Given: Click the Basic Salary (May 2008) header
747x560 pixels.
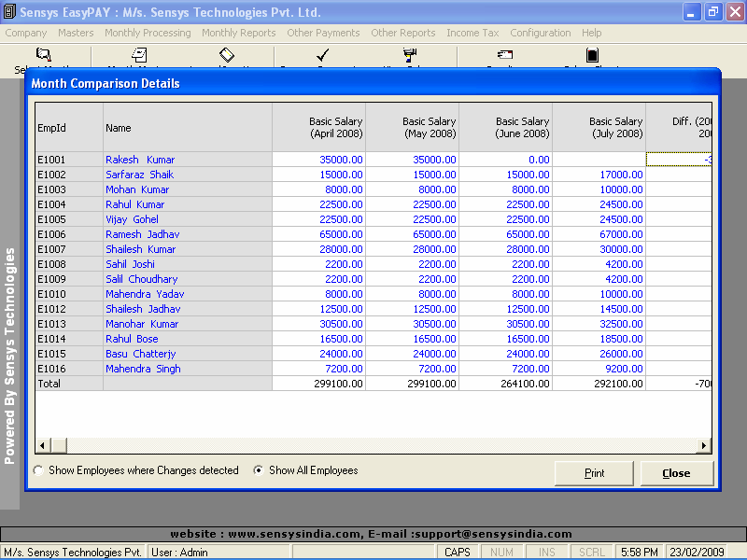Looking at the screenshot, I should click(413, 128).
